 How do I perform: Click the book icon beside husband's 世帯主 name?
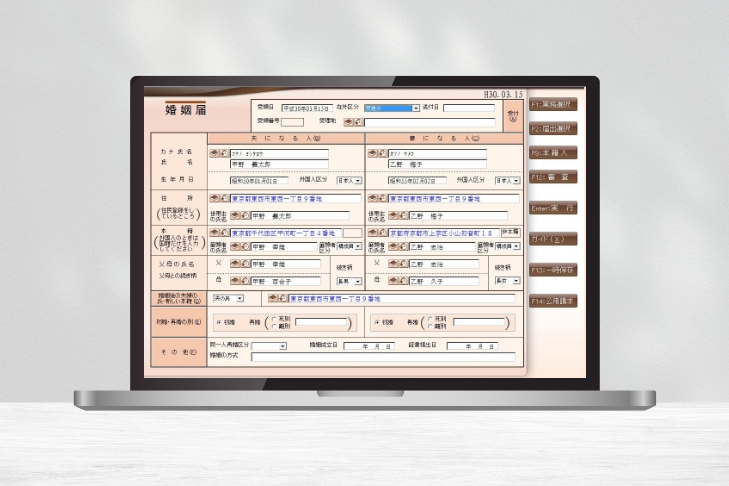(235, 216)
